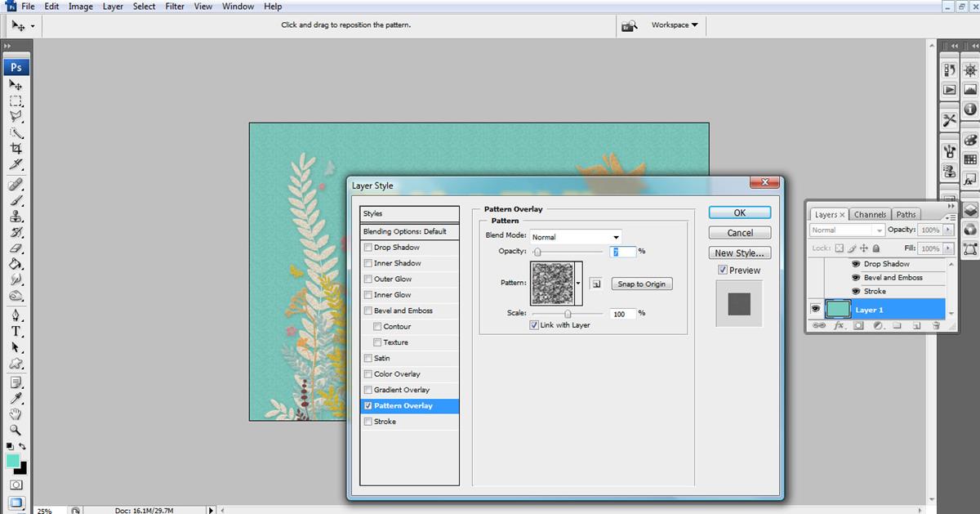980x514 pixels.
Task: Click the Scale slider handle
Action: (x=568, y=314)
